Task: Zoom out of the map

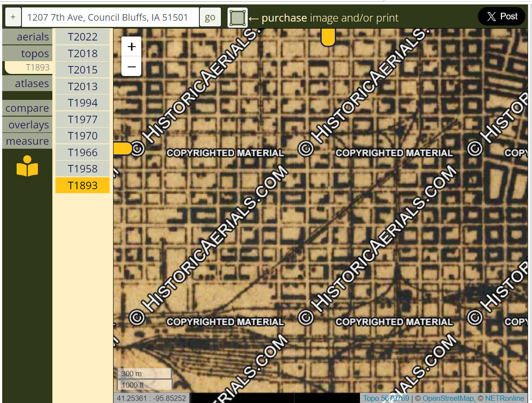Action: click(x=131, y=66)
